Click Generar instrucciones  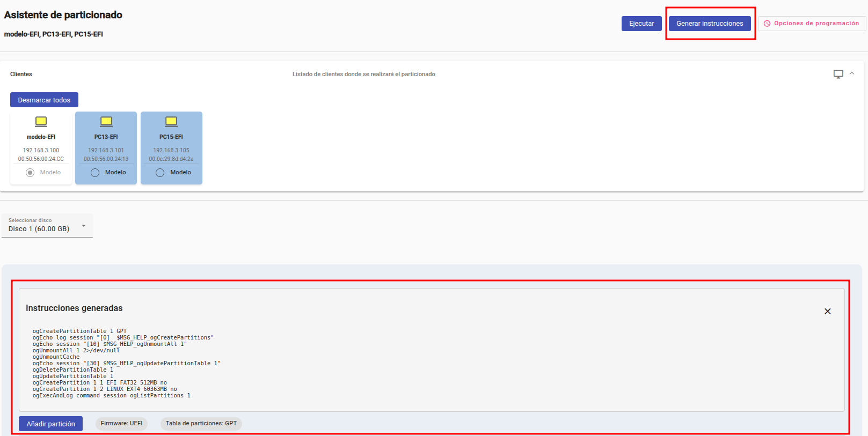(709, 24)
